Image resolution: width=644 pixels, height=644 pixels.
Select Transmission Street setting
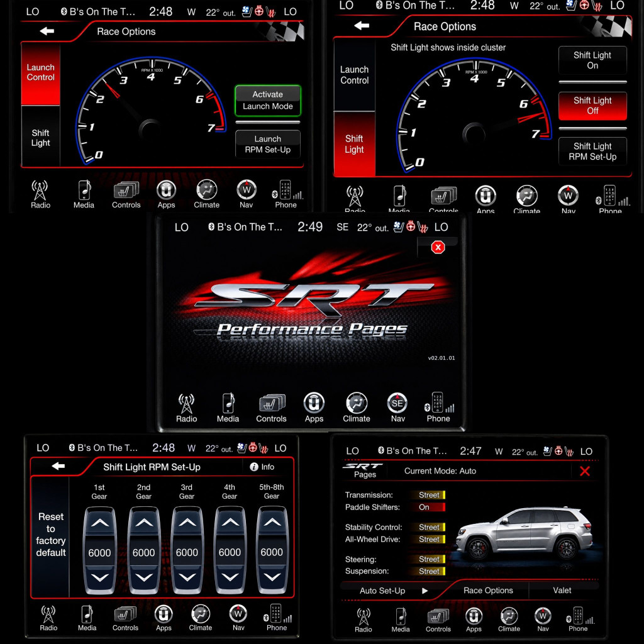coord(428,495)
